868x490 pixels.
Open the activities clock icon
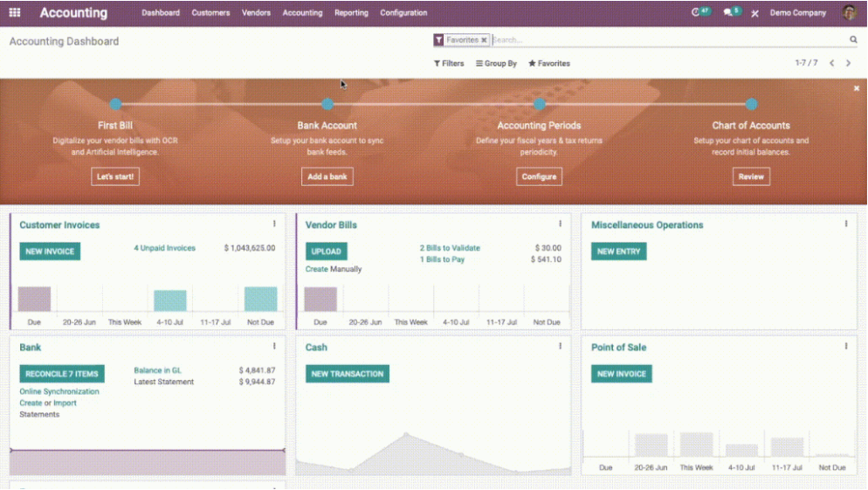coord(696,13)
